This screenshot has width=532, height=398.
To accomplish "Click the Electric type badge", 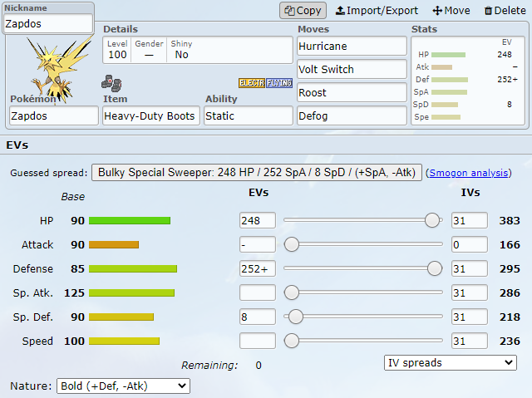I will click(x=251, y=83).
